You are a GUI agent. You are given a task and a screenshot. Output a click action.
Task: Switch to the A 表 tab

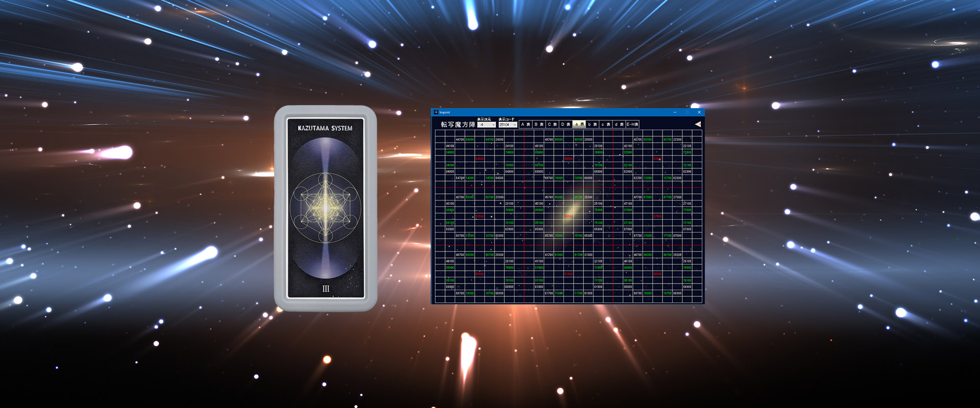pyautogui.click(x=526, y=124)
